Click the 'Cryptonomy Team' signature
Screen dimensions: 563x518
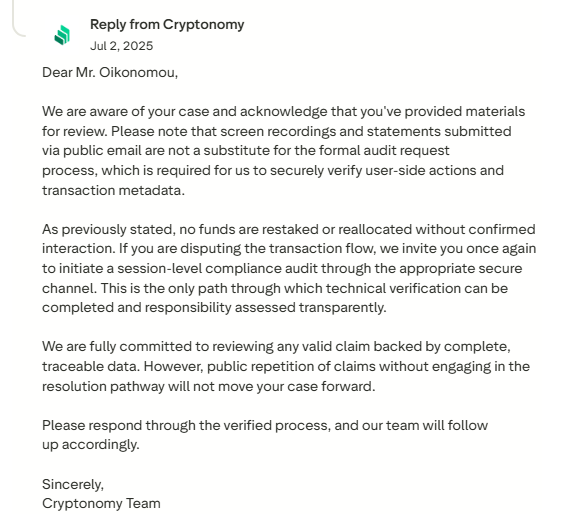pos(101,504)
